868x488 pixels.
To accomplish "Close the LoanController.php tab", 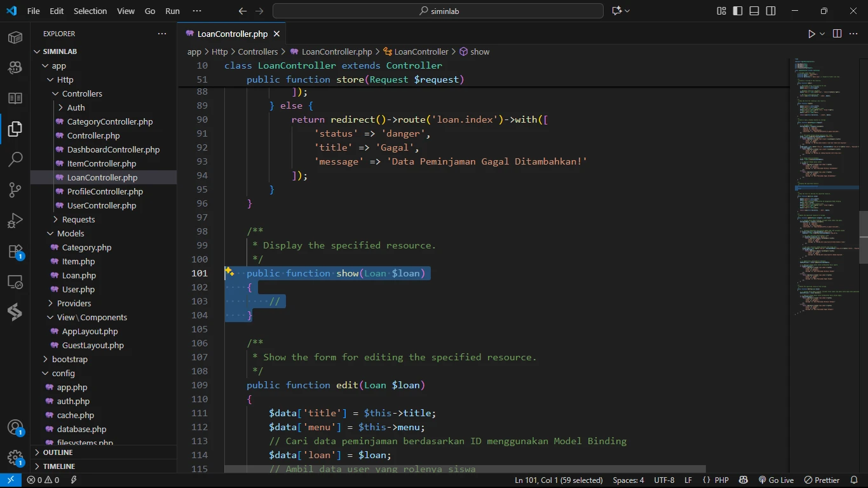I will 278,34.
